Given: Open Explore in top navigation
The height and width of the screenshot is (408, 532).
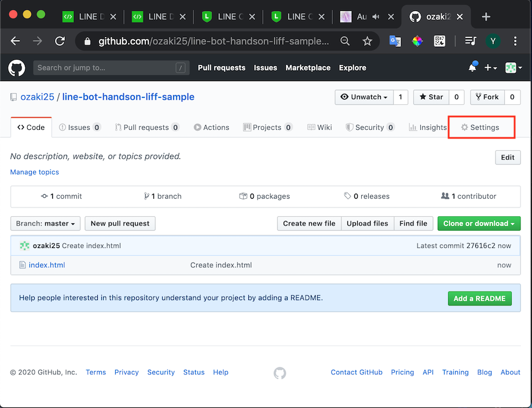Looking at the screenshot, I should (353, 68).
